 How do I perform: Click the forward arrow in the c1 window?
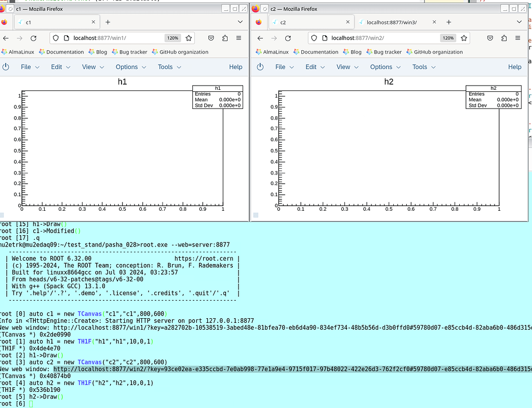tap(19, 38)
